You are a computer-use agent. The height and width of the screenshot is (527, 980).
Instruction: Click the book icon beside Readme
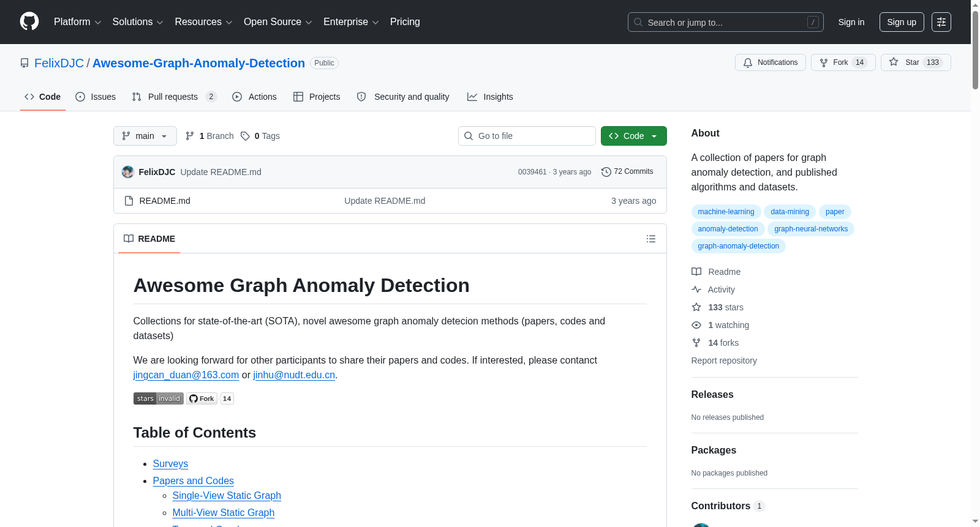point(696,272)
